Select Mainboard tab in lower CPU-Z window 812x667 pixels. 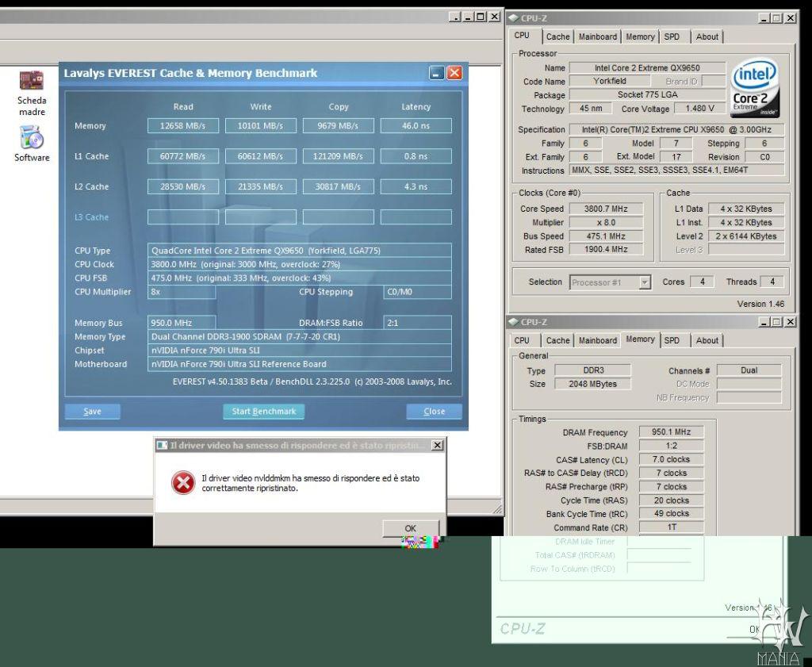(598, 340)
